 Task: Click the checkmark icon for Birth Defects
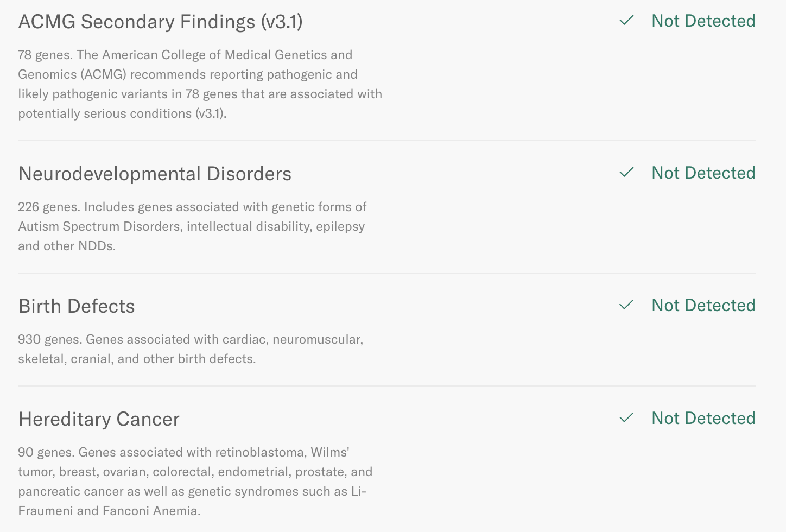click(626, 305)
